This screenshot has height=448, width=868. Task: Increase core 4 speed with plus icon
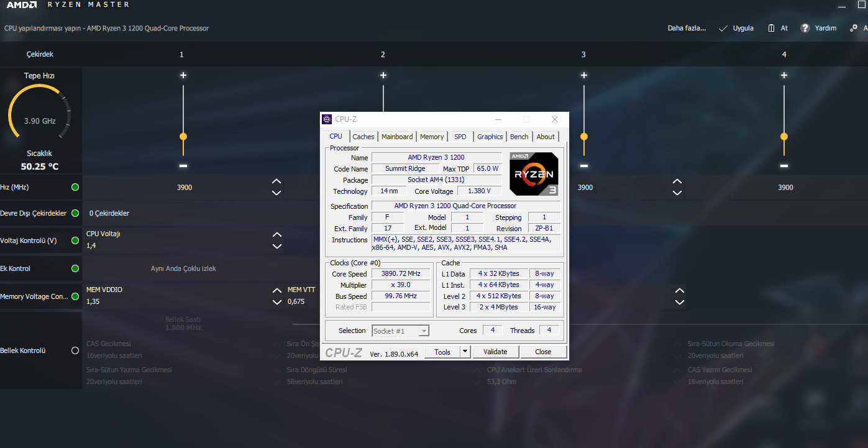784,75
